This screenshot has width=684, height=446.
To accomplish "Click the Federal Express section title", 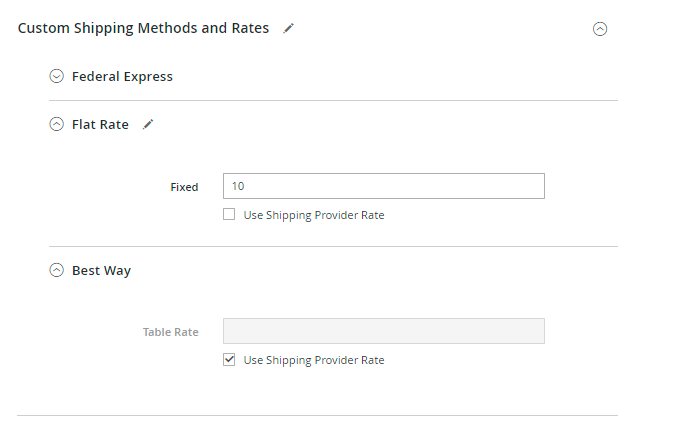I will (122, 76).
